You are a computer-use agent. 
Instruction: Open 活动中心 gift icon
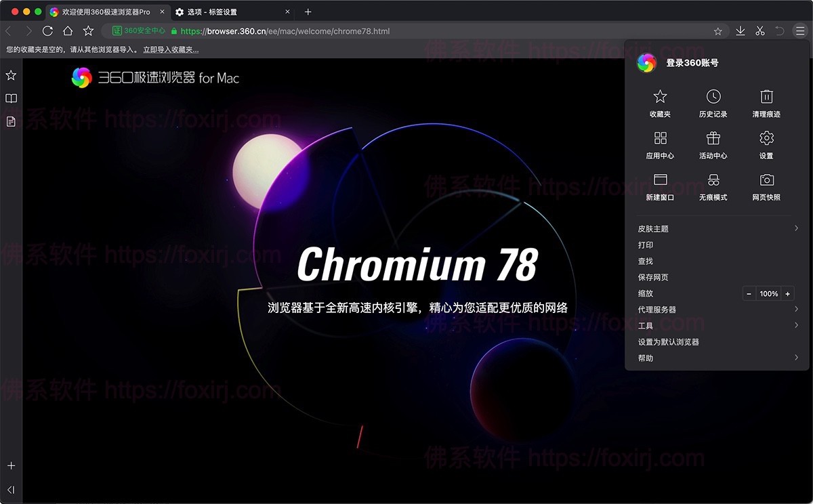click(x=713, y=145)
